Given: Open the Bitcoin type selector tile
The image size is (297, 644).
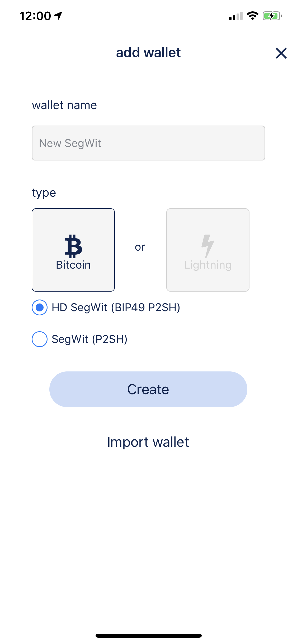Looking at the screenshot, I should [73, 250].
